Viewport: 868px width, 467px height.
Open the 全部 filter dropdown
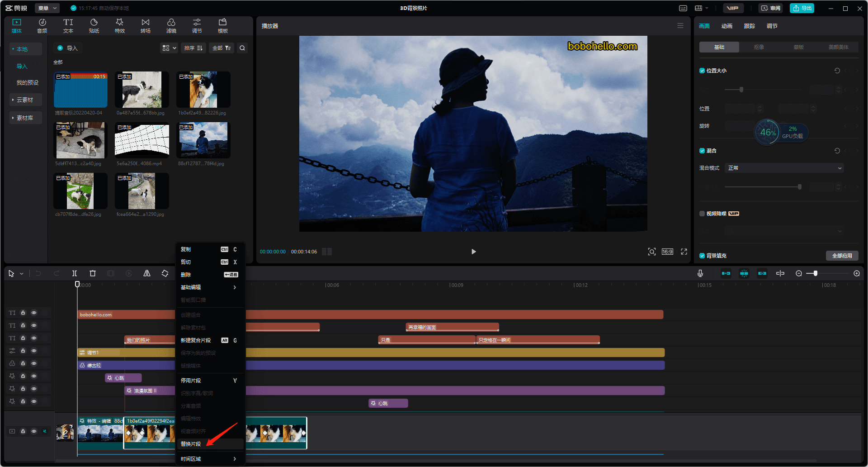click(222, 48)
